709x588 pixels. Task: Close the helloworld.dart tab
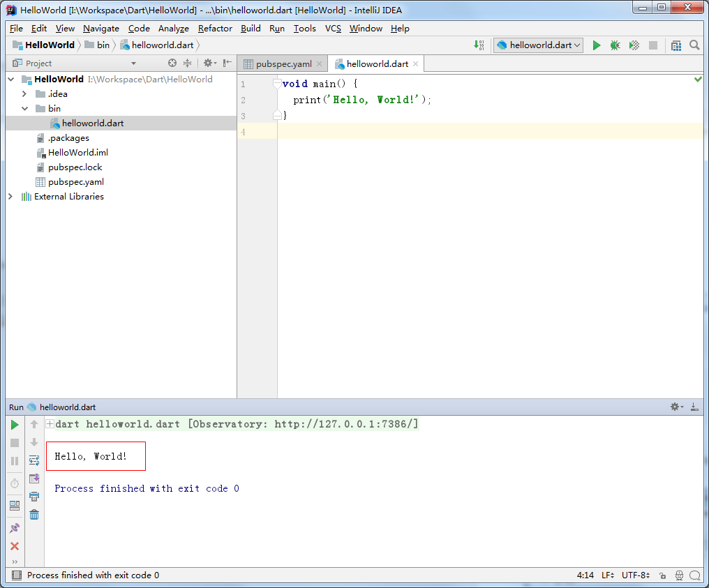415,64
